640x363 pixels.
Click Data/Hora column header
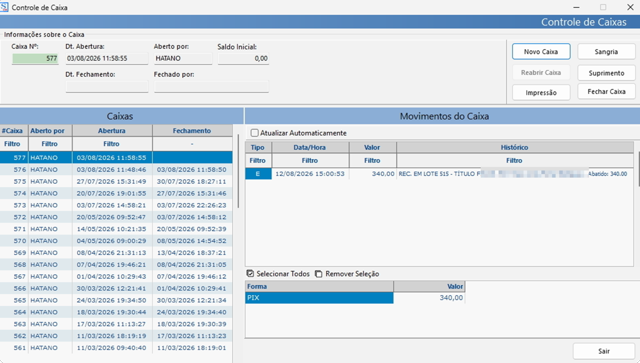click(x=310, y=147)
